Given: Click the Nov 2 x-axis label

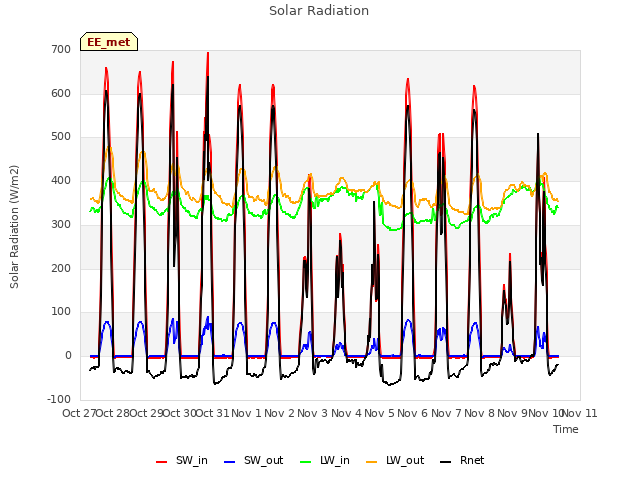Looking at the screenshot, I should [x=280, y=413].
